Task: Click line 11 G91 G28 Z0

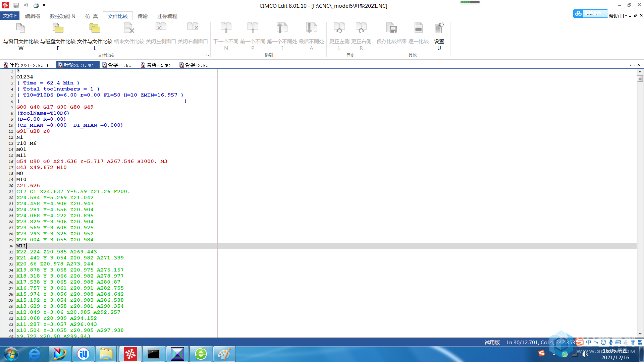Action: tap(33, 131)
